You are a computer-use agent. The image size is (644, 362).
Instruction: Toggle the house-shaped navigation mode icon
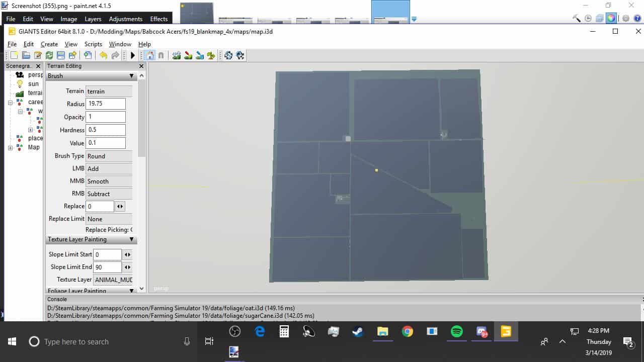pos(149,55)
